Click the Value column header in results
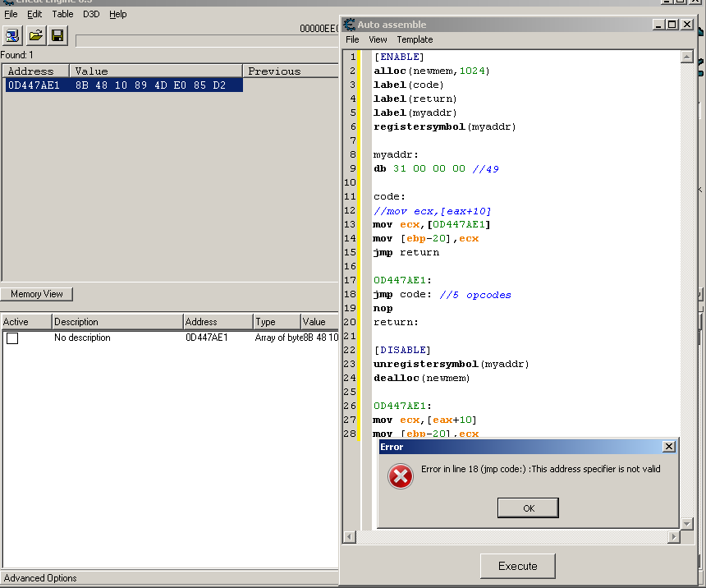 (x=155, y=71)
